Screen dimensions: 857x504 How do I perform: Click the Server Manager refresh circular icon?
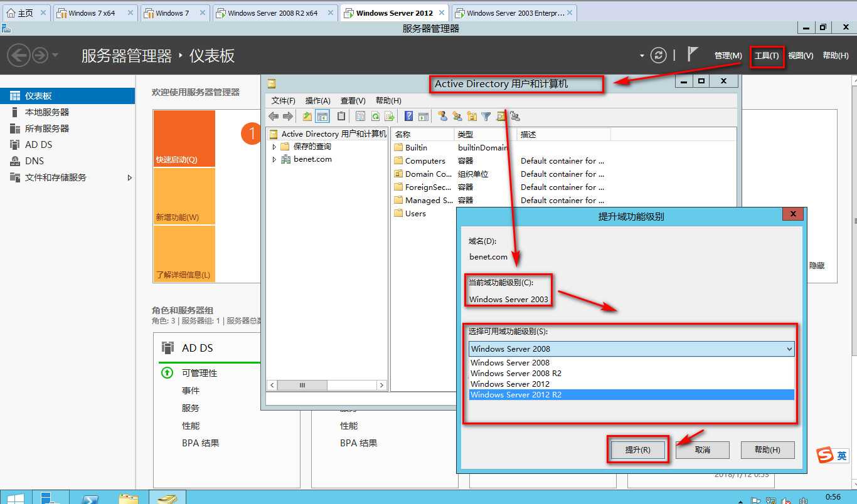point(658,55)
